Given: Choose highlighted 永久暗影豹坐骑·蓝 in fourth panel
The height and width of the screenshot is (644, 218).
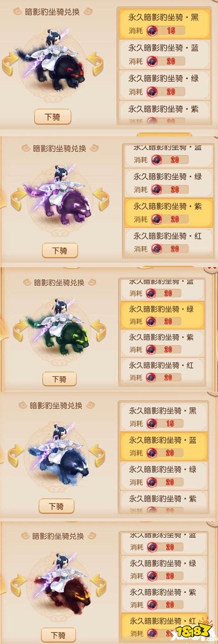Looking at the screenshot, I should 163,446.
